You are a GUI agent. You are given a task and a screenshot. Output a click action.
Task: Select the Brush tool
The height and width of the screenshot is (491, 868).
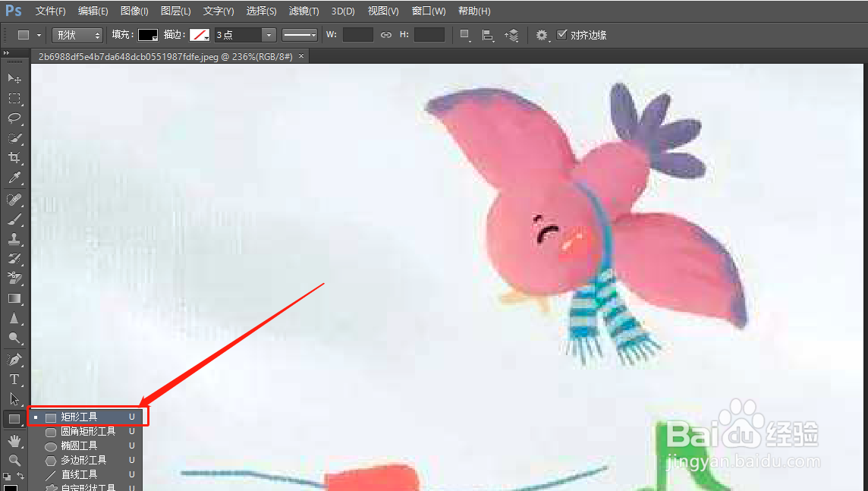[14, 219]
